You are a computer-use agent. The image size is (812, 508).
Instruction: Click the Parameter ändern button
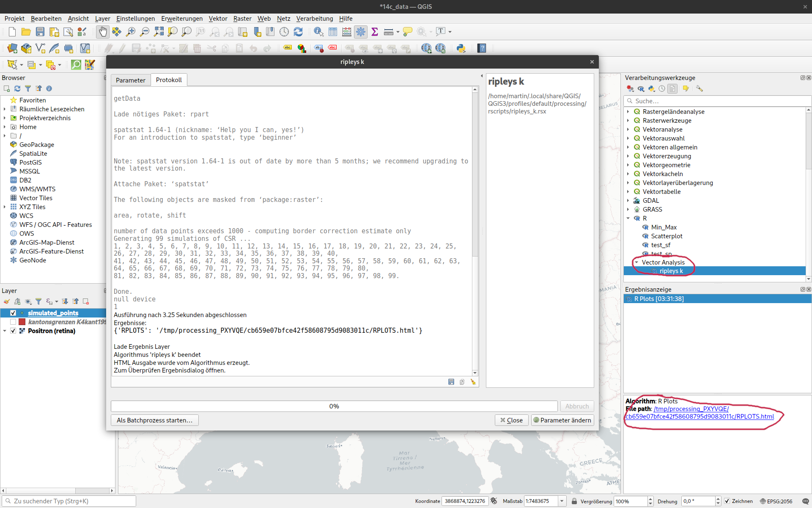[x=562, y=420]
